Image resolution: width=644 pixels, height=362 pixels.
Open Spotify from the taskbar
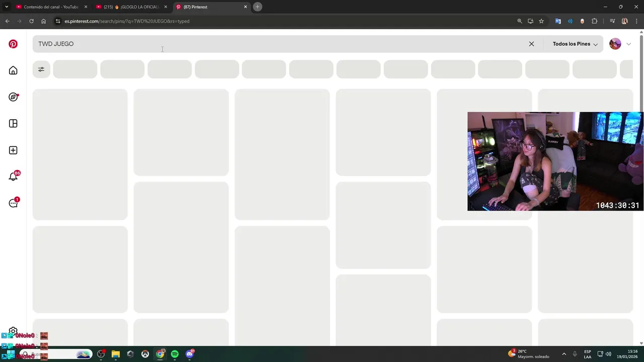coord(175,354)
